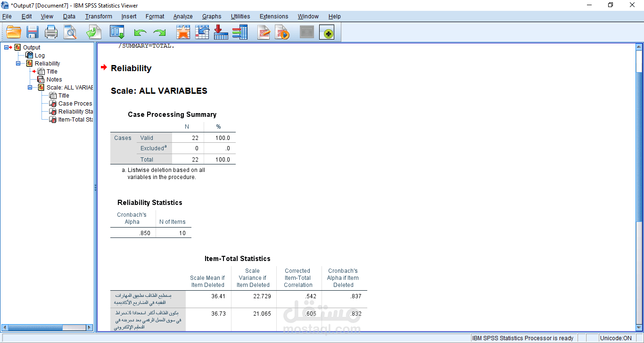Click Scale: ALL VARIABLES heading
This screenshot has width=644, height=343.
point(159,91)
